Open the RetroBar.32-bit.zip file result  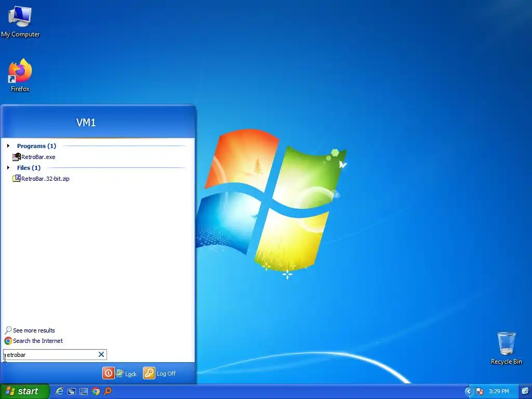(x=41, y=179)
